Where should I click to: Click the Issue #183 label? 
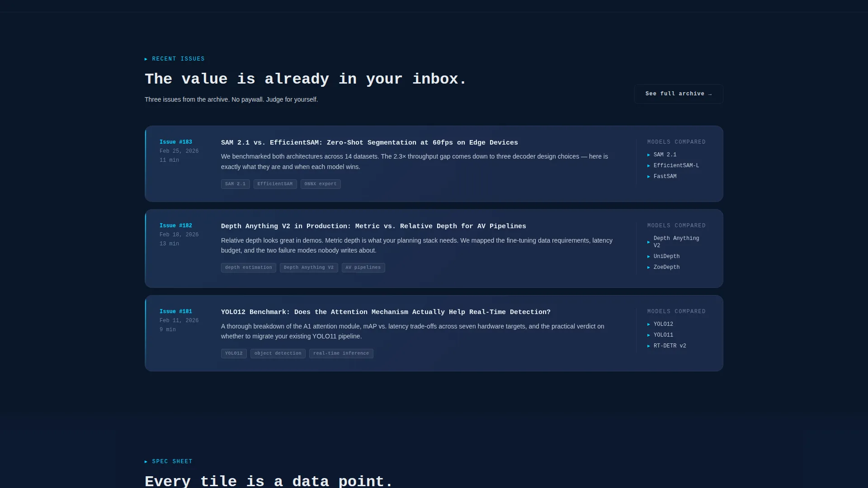pos(176,142)
